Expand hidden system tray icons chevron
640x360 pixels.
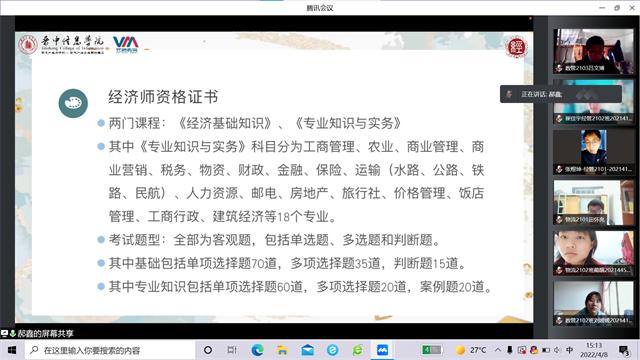[x=498, y=350]
